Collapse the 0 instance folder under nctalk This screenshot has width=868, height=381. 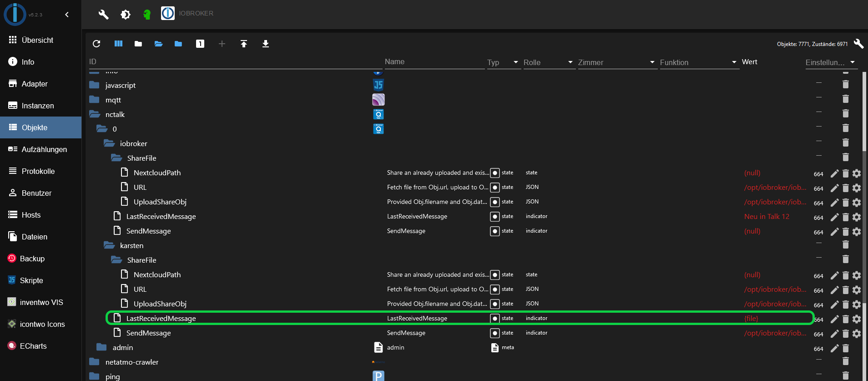pyautogui.click(x=102, y=129)
